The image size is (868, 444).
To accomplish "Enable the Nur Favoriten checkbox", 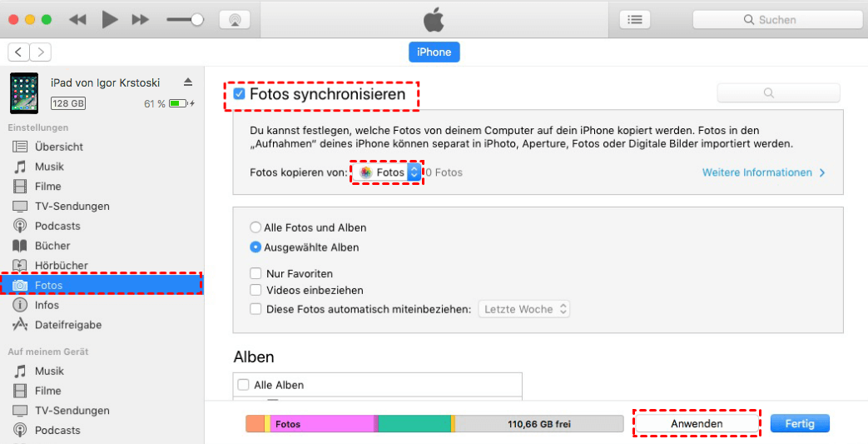I will tap(255, 273).
